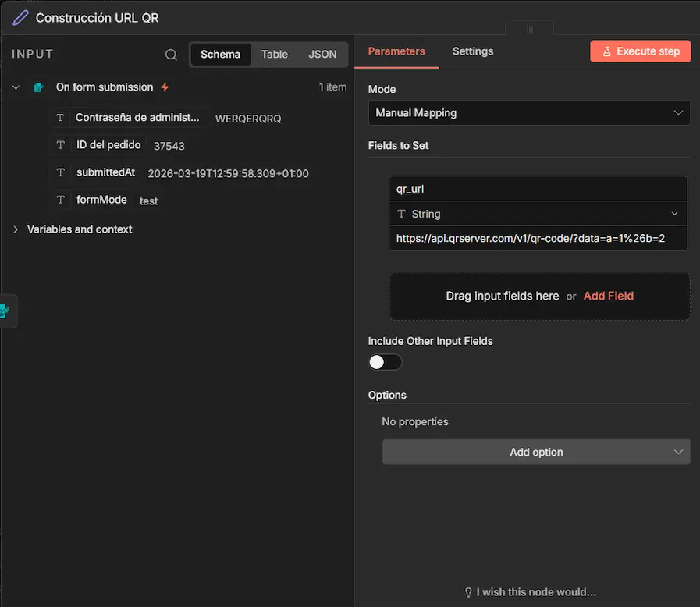Click the teal edit icon on left edge
The width and height of the screenshot is (700, 607).
pos(5,311)
